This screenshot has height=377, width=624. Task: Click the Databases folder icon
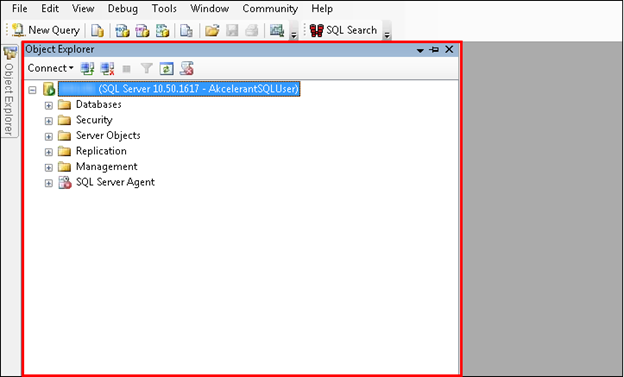[x=64, y=105]
